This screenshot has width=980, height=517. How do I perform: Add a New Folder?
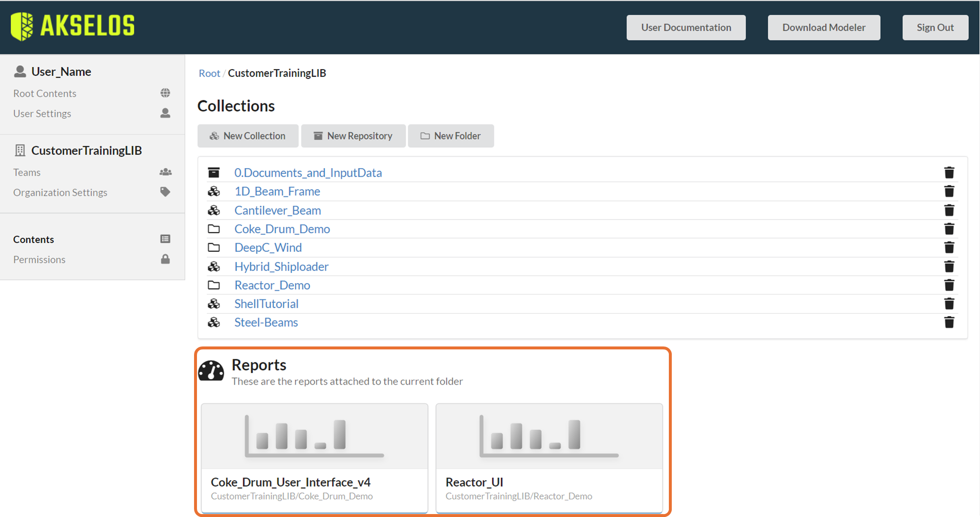[451, 136]
